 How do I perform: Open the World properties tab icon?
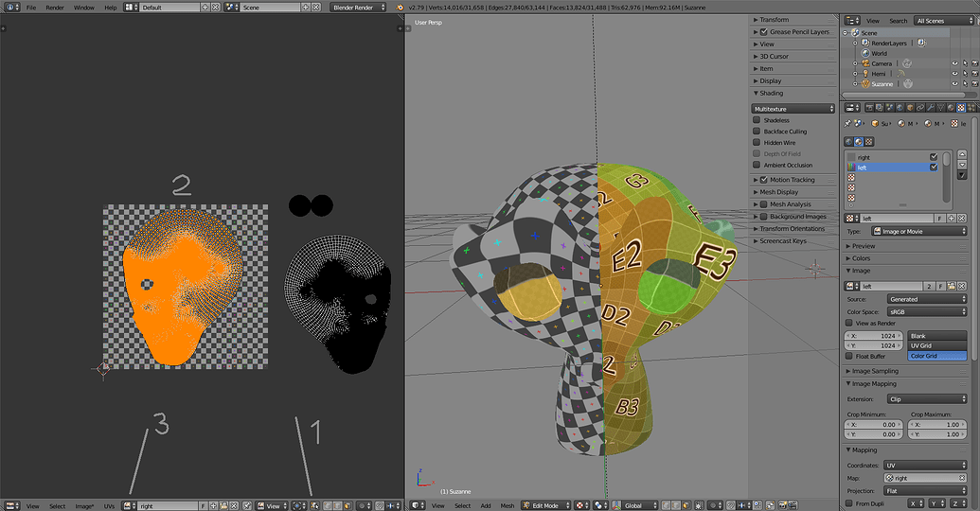(x=900, y=108)
